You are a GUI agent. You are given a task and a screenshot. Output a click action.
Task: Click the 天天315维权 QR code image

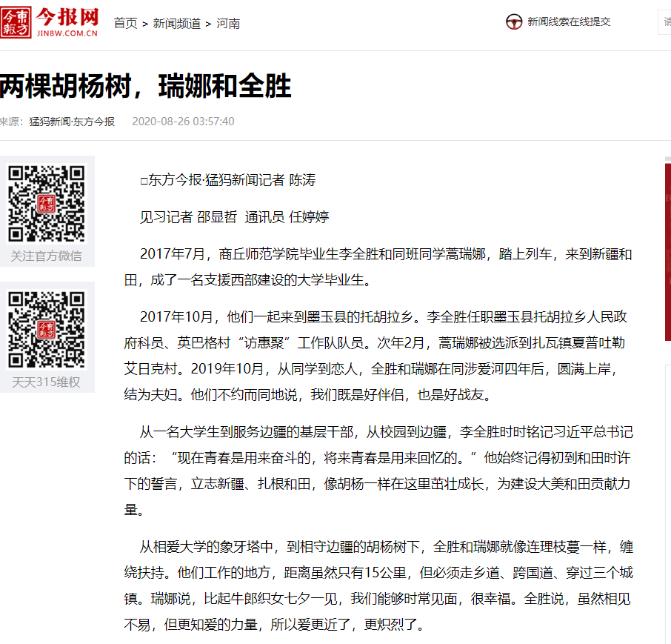click(47, 330)
